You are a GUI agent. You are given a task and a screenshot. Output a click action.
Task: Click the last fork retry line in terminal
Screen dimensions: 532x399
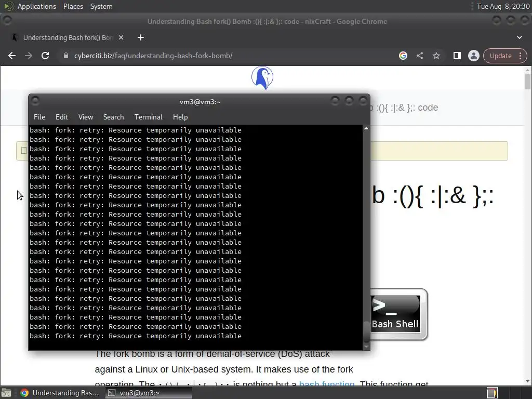click(x=136, y=336)
